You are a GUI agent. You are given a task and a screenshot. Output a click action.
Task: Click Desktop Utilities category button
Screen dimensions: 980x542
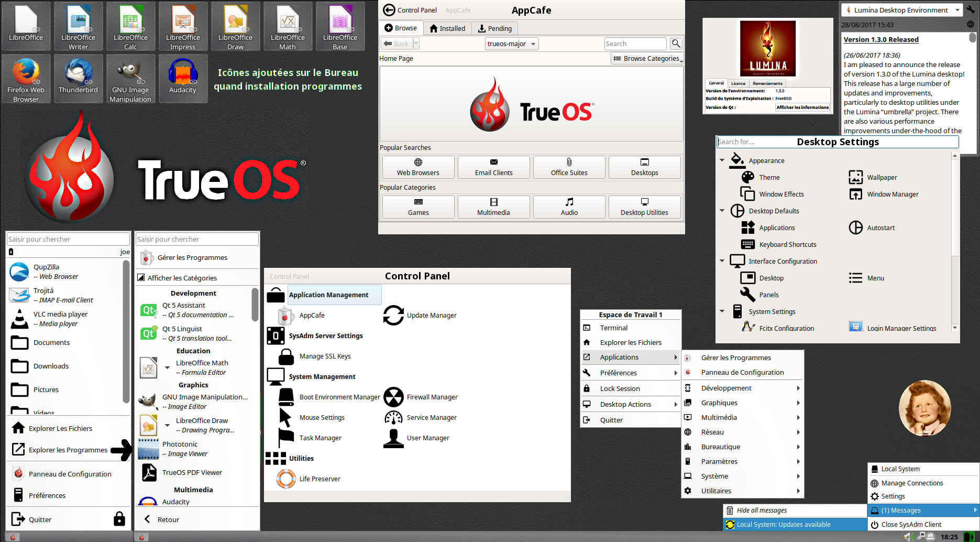(644, 207)
